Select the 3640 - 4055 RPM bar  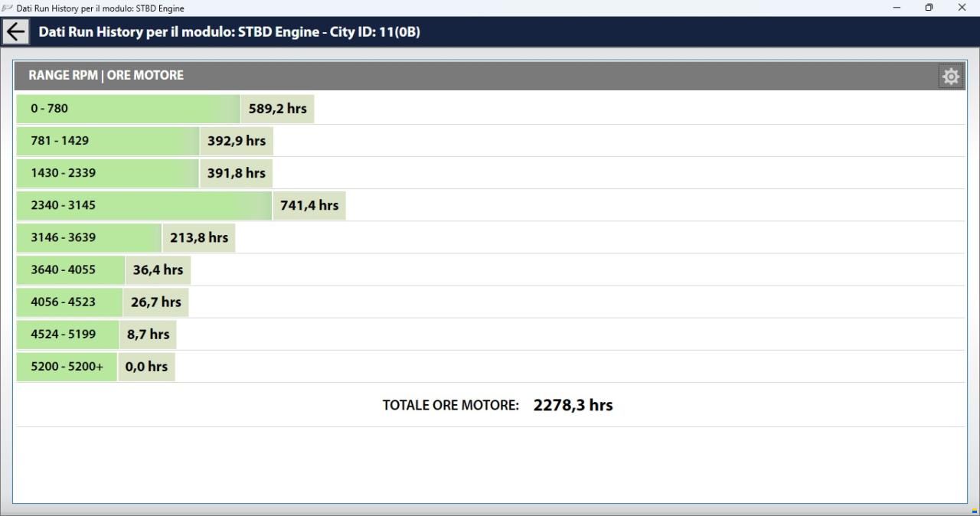[70, 269]
